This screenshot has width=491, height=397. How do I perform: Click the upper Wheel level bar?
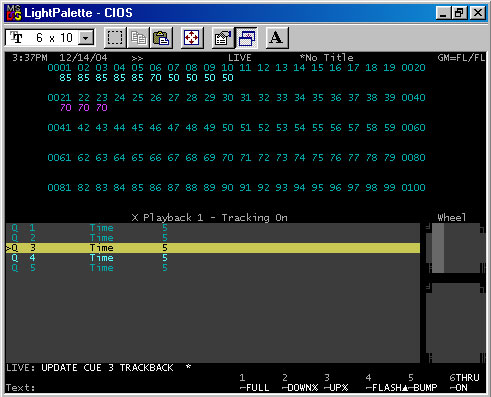pos(438,248)
